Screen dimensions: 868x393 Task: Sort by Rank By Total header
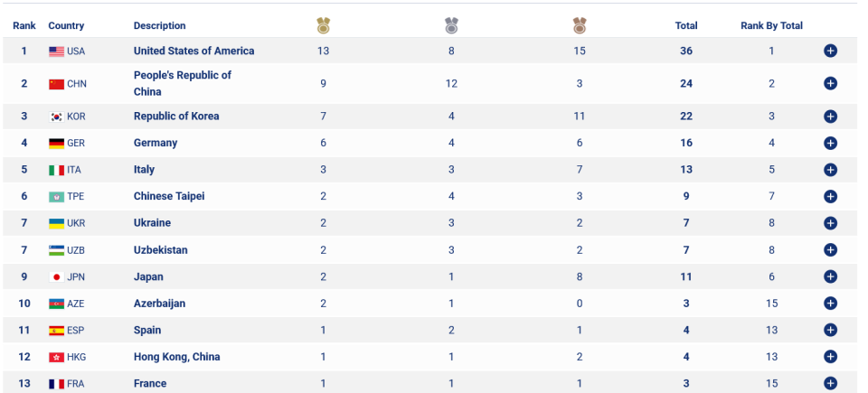coord(771,25)
